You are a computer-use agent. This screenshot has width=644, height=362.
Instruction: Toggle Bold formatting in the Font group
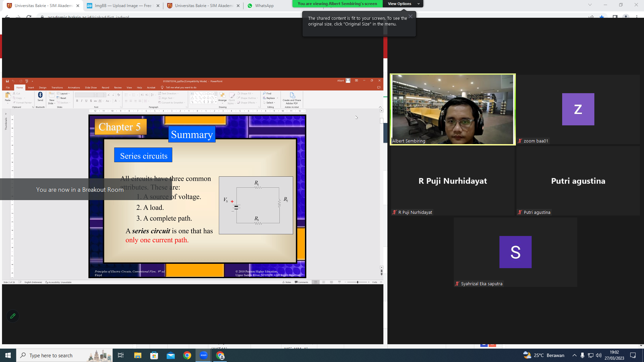point(77,101)
